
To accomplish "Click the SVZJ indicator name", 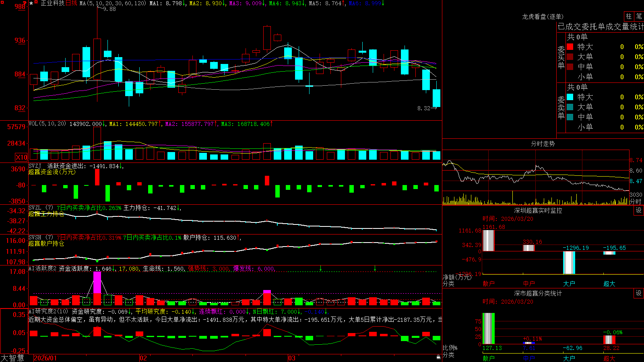I will tap(35, 166).
